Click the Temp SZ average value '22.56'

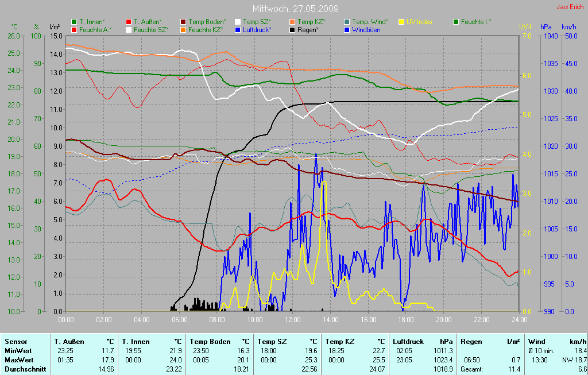(x=310, y=369)
